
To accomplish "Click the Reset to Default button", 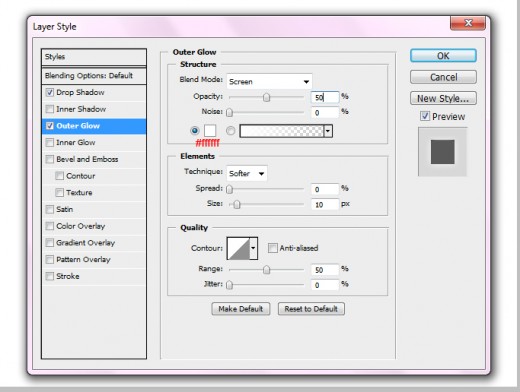I will [311, 309].
